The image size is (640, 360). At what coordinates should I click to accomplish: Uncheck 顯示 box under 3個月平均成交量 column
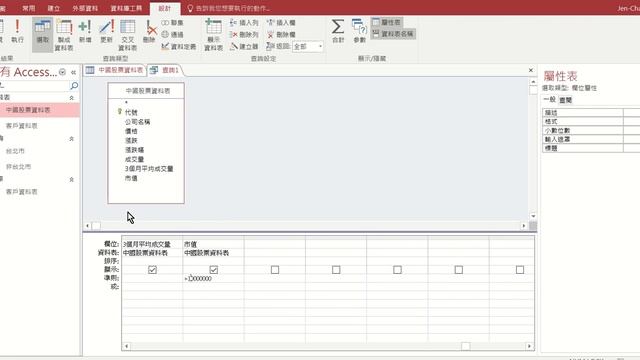(x=152, y=270)
